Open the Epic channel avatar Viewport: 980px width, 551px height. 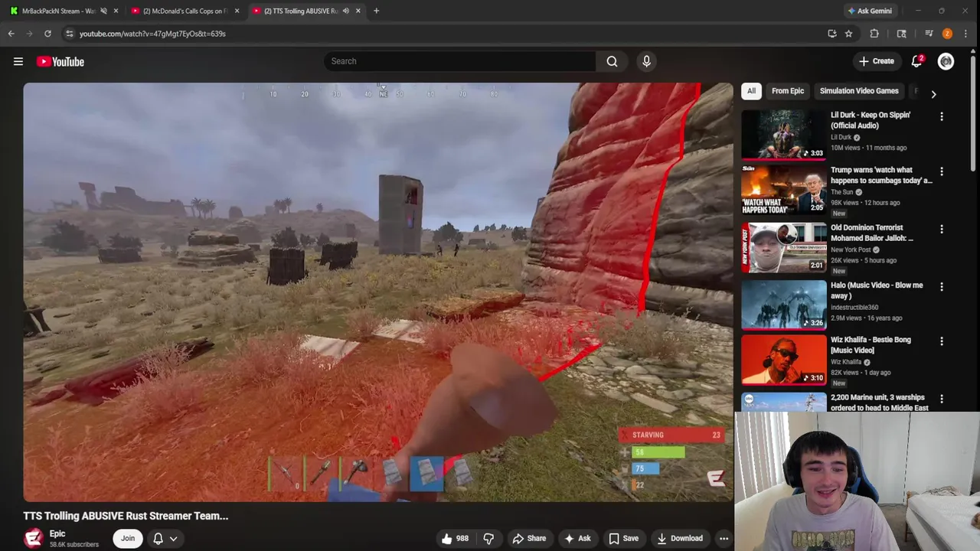[x=33, y=539]
